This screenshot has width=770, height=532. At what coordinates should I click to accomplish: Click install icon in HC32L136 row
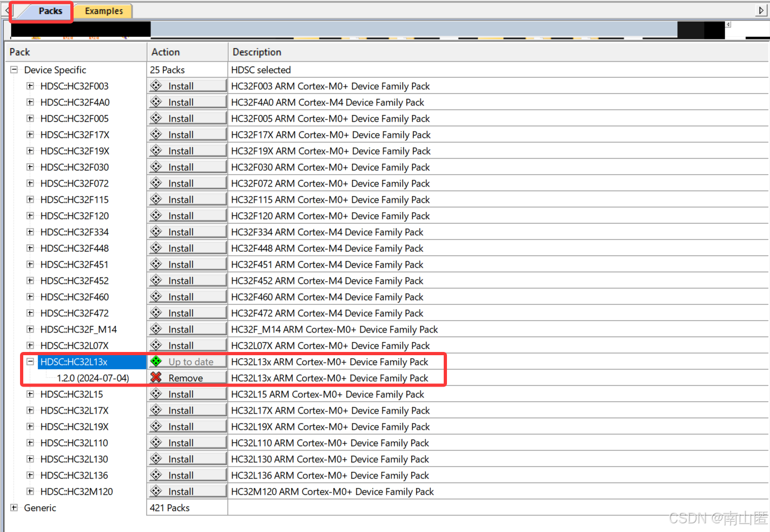pyautogui.click(x=156, y=475)
